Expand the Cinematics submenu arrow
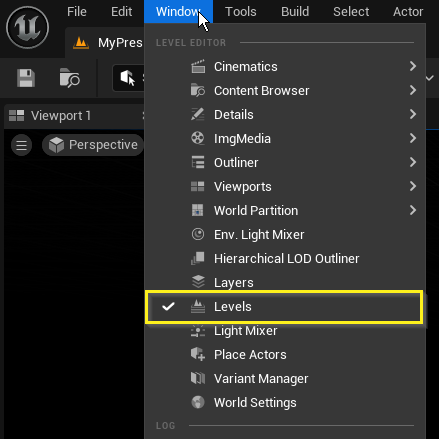Screen dimensions: 439x439 click(413, 66)
